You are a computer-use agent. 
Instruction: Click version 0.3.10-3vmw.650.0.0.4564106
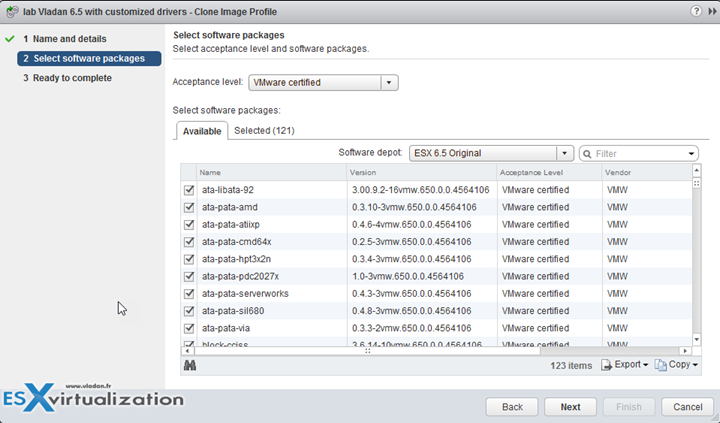pyautogui.click(x=414, y=207)
